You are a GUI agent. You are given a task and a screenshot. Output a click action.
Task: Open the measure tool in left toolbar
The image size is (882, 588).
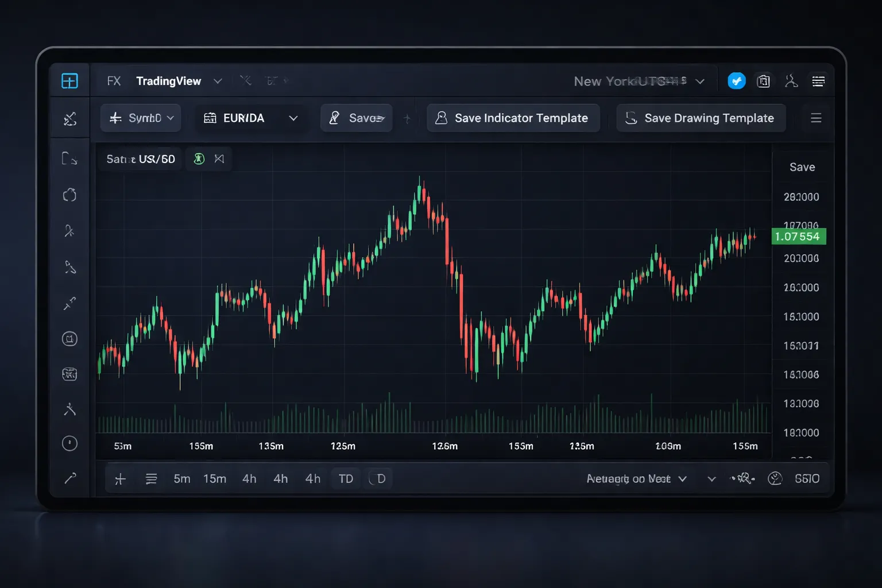[x=69, y=303]
